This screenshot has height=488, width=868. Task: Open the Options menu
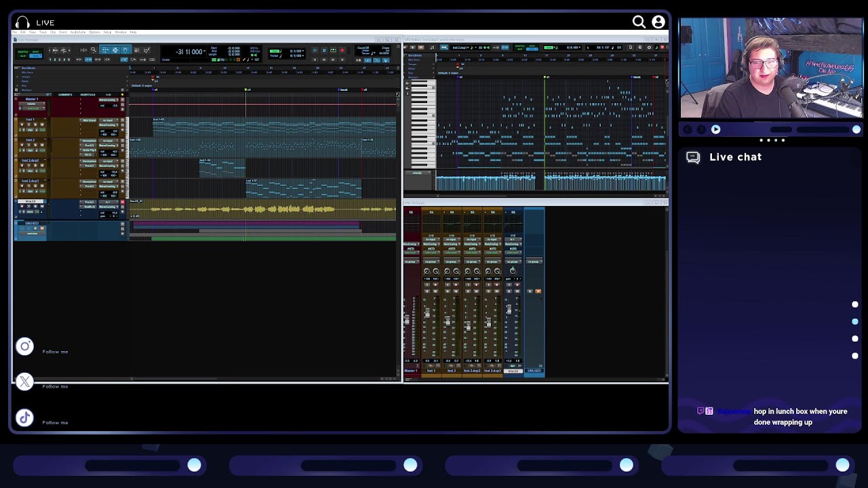coord(94,32)
